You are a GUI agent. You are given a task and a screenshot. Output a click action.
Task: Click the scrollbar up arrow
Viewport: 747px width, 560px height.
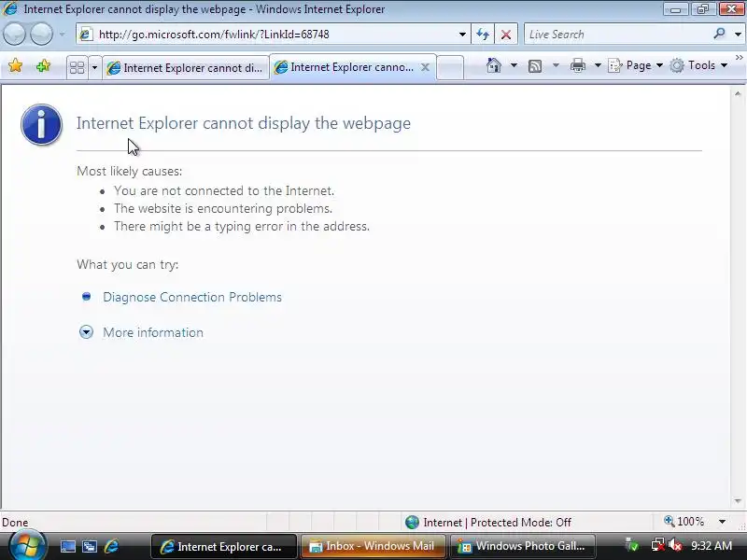[738, 94]
